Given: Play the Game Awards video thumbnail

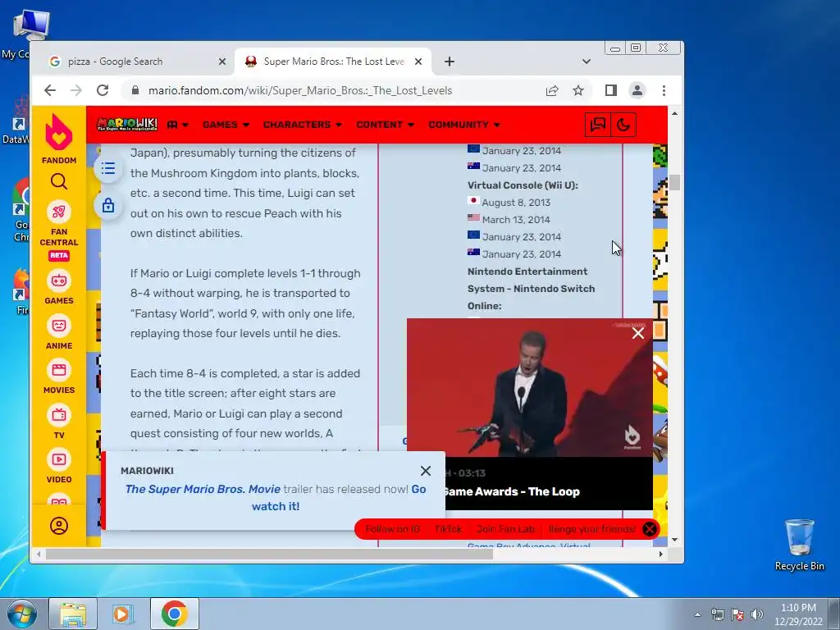Looking at the screenshot, I should (x=530, y=388).
